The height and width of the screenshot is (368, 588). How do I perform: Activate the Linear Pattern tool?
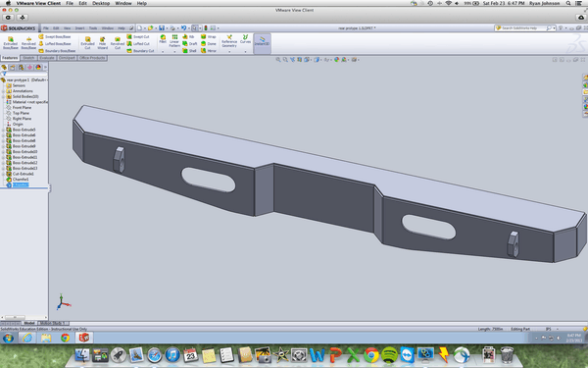click(x=174, y=41)
